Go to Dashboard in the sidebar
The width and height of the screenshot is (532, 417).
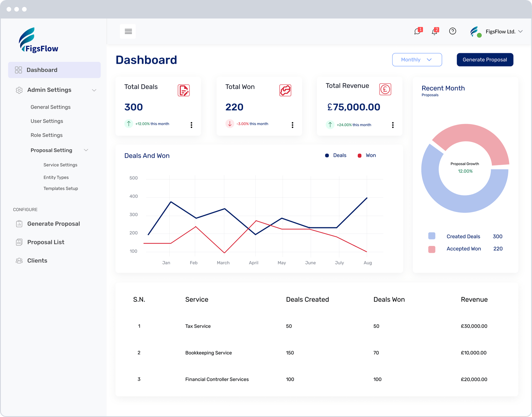click(x=55, y=70)
